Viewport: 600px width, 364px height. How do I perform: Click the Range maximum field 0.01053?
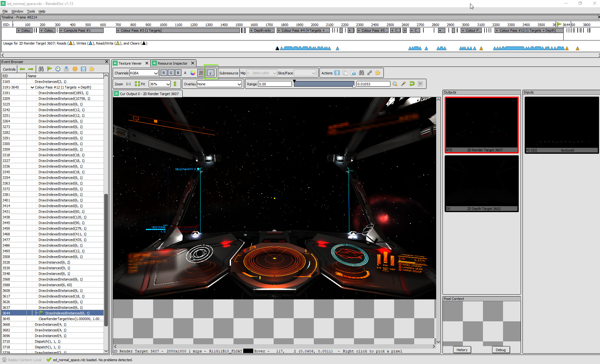pyautogui.click(x=373, y=84)
